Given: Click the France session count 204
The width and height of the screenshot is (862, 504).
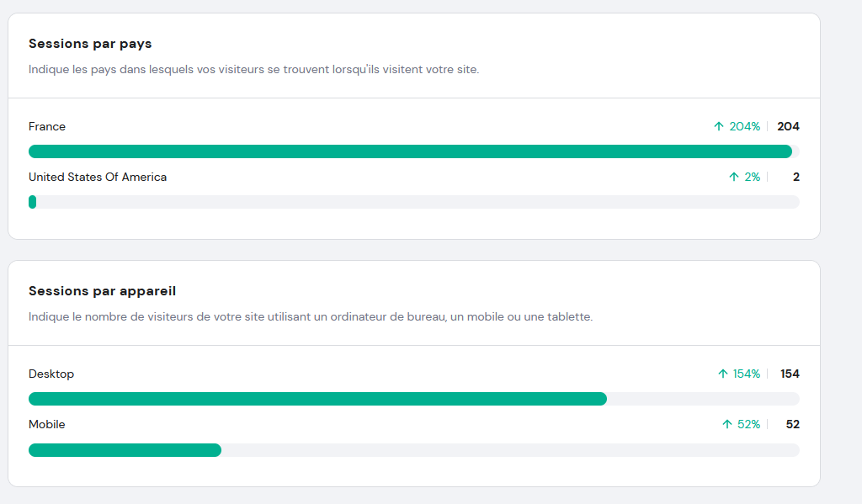Looking at the screenshot, I should [788, 126].
